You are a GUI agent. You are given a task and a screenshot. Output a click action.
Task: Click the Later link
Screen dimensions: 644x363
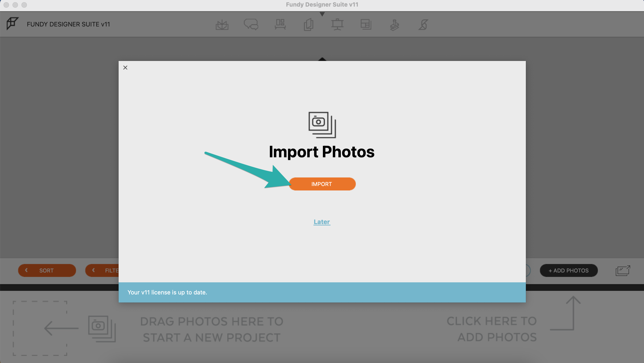pos(322,222)
